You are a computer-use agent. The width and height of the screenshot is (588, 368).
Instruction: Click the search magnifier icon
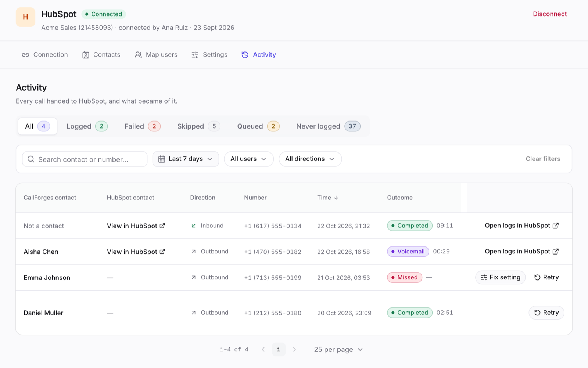coord(31,159)
